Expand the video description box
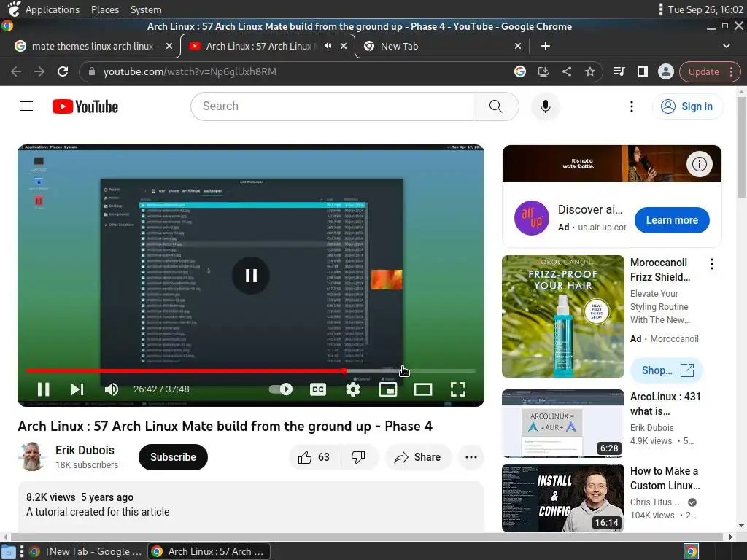Image resolution: width=747 pixels, height=560 pixels. click(251, 507)
